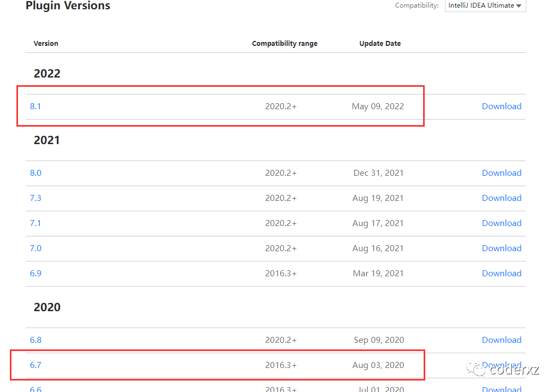
Task: Select the Aug 03, 2020 date cell
Action: tap(378, 365)
